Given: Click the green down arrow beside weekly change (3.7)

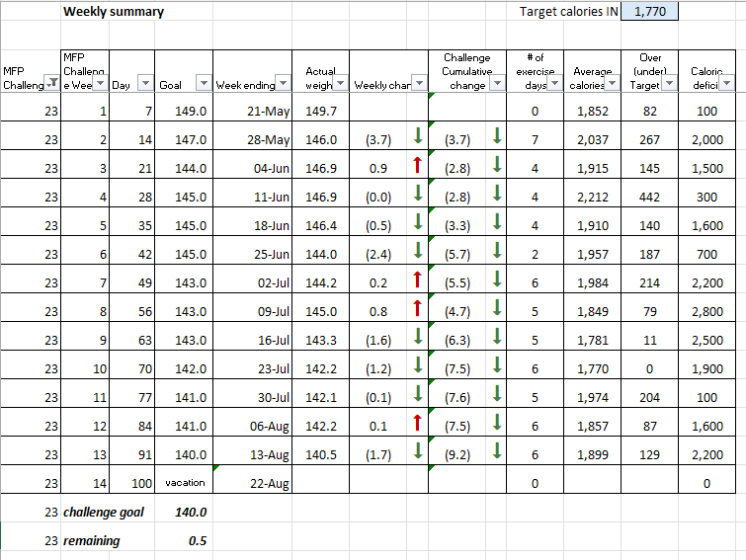Looking at the screenshot, I should pos(418,135).
